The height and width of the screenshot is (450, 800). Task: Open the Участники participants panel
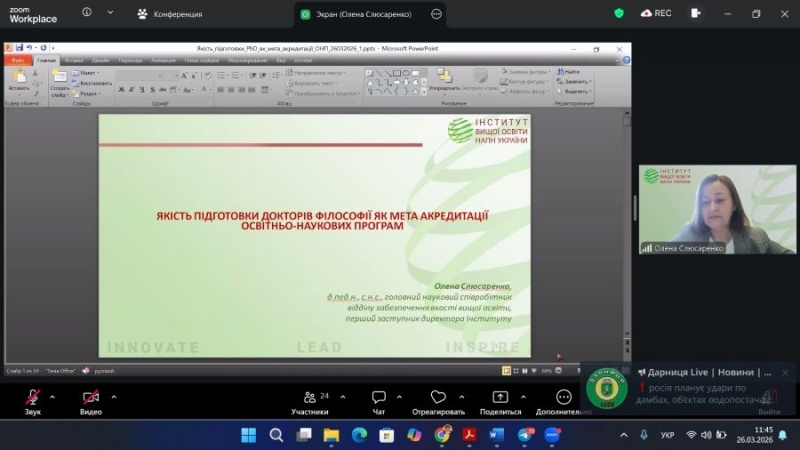point(310,398)
